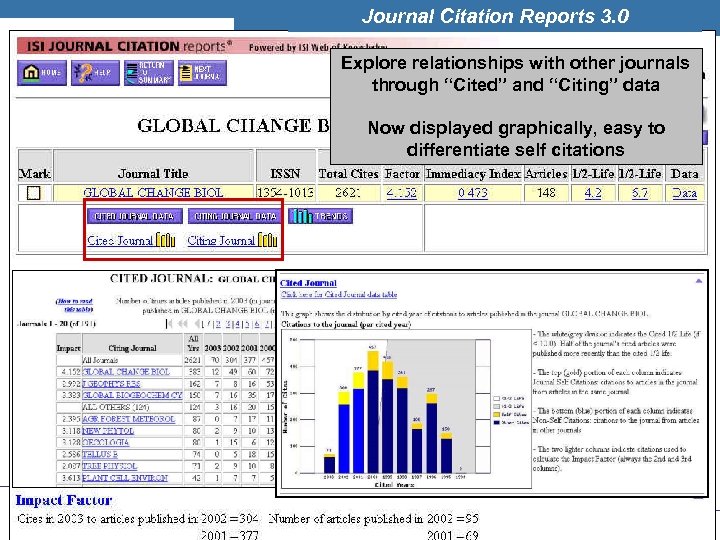Click the first-page arrow in the pagination
720x540 pixels.
coord(169,324)
